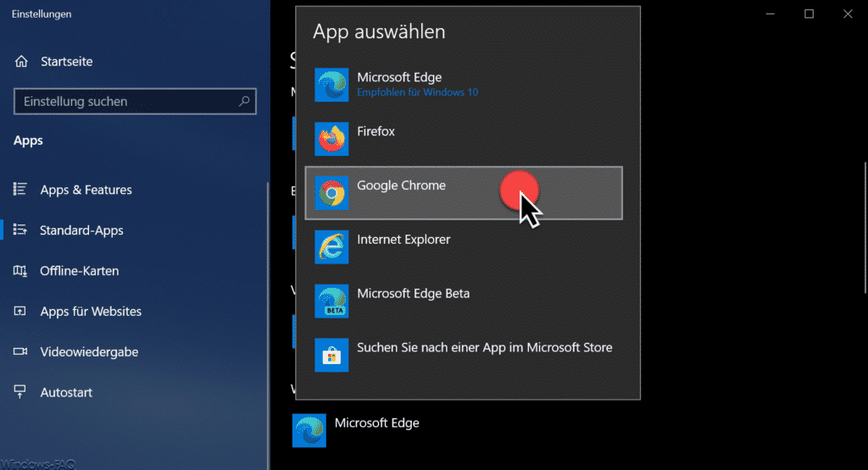Click the magnifier icon in the search box
This screenshot has width=868, height=470.
point(244,101)
